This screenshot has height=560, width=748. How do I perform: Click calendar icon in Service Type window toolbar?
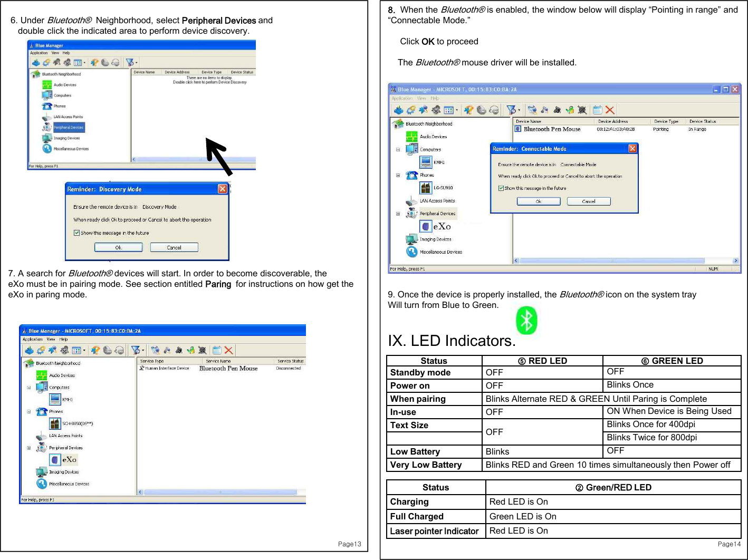click(216, 350)
